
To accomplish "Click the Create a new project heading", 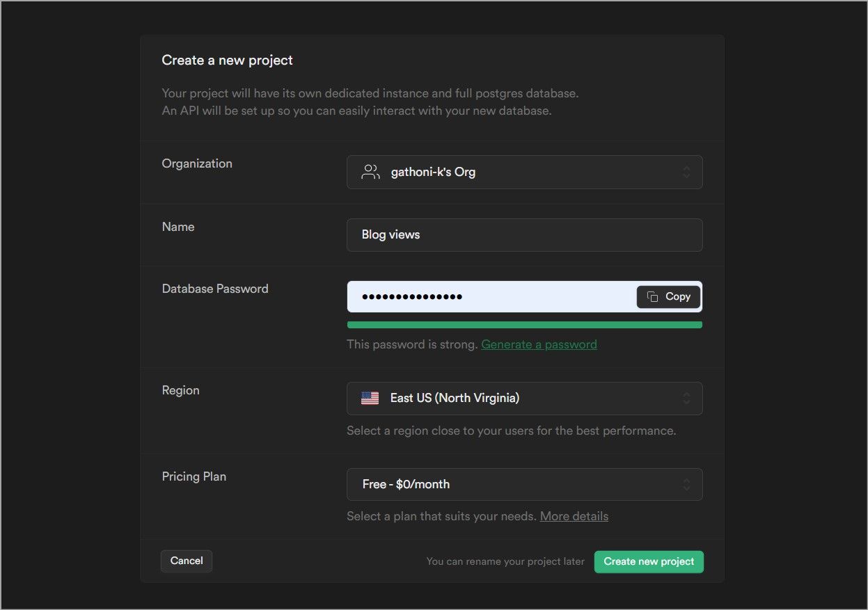I will (x=227, y=61).
